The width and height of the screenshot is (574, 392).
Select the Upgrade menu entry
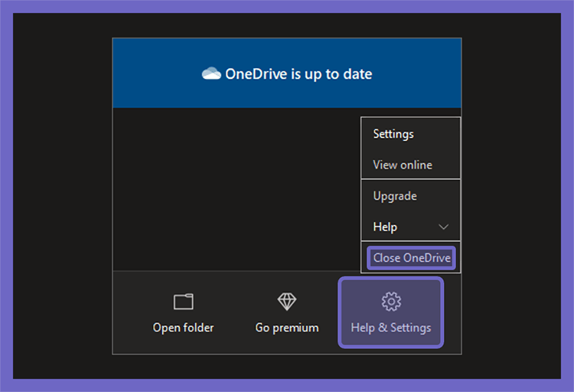click(x=395, y=196)
